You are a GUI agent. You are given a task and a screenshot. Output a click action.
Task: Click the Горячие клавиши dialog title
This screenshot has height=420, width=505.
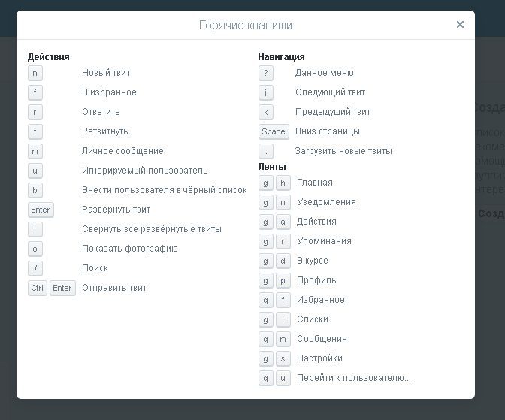click(x=246, y=26)
